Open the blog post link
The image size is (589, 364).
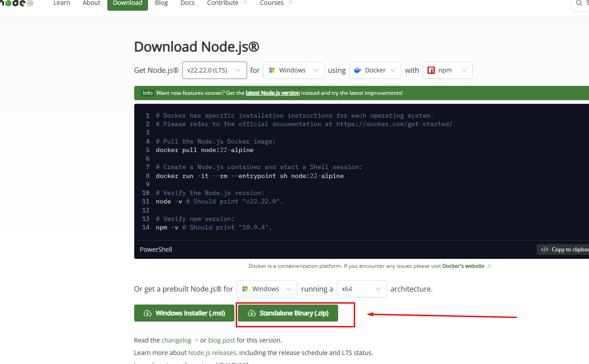221,340
